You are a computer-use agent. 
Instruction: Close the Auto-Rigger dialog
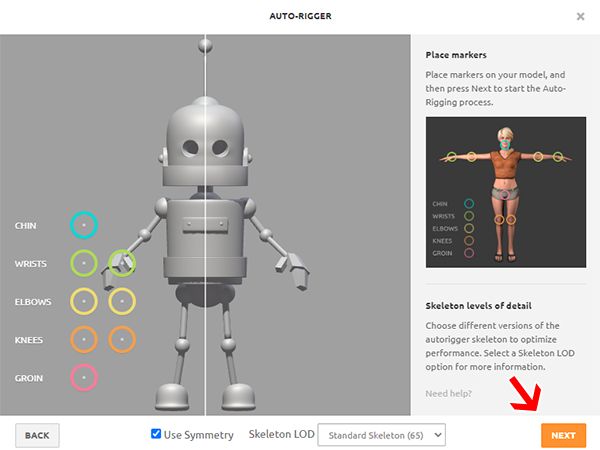(x=581, y=16)
